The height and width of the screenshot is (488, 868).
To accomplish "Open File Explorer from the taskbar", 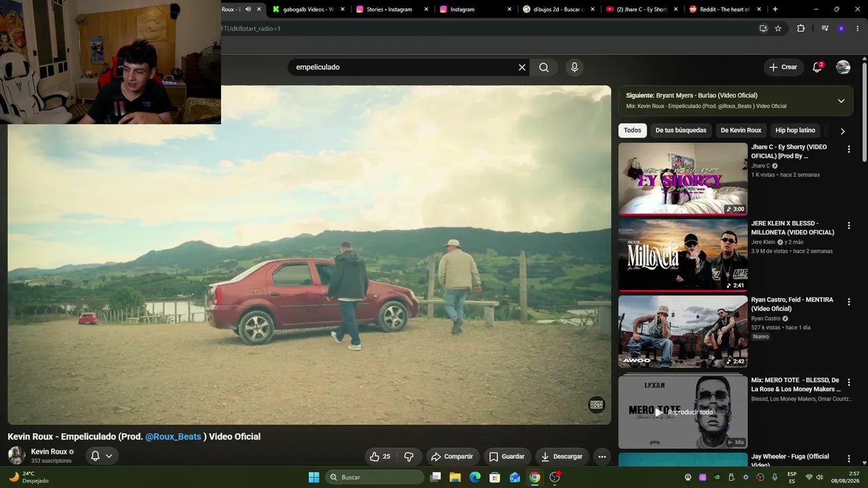I will point(455,477).
